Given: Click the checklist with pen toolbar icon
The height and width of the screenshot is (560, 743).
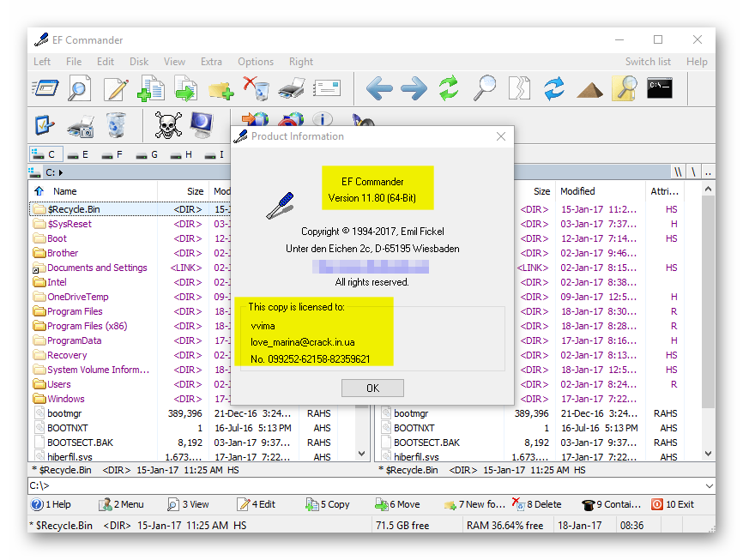Looking at the screenshot, I should pyautogui.click(x=45, y=125).
